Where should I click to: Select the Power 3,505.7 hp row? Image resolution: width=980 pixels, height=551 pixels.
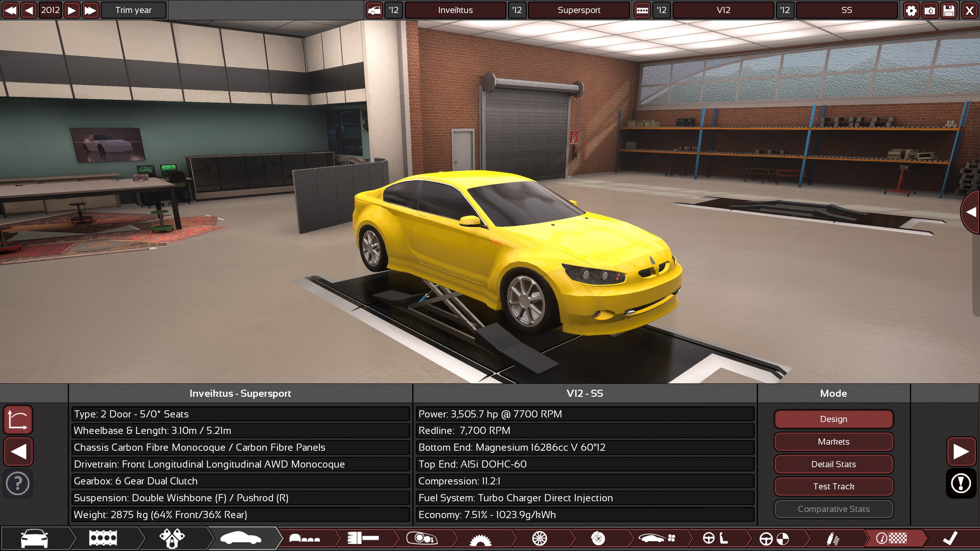click(585, 414)
